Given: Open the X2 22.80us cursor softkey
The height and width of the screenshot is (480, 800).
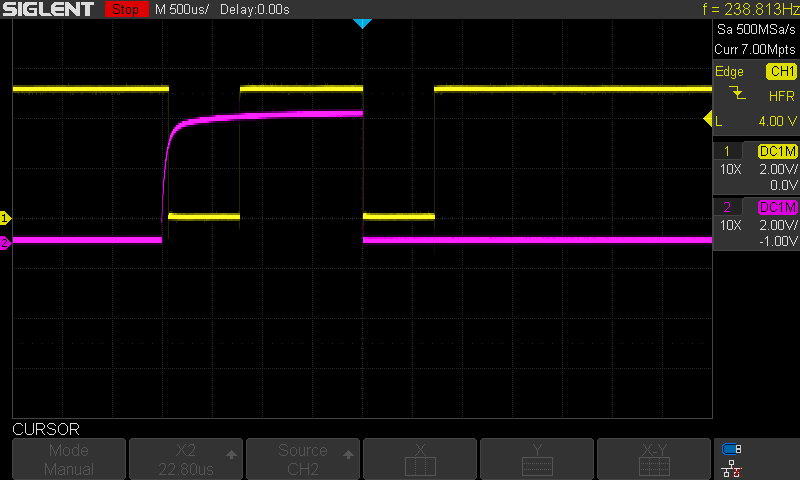Looking at the screenshot, I should 186,459.
